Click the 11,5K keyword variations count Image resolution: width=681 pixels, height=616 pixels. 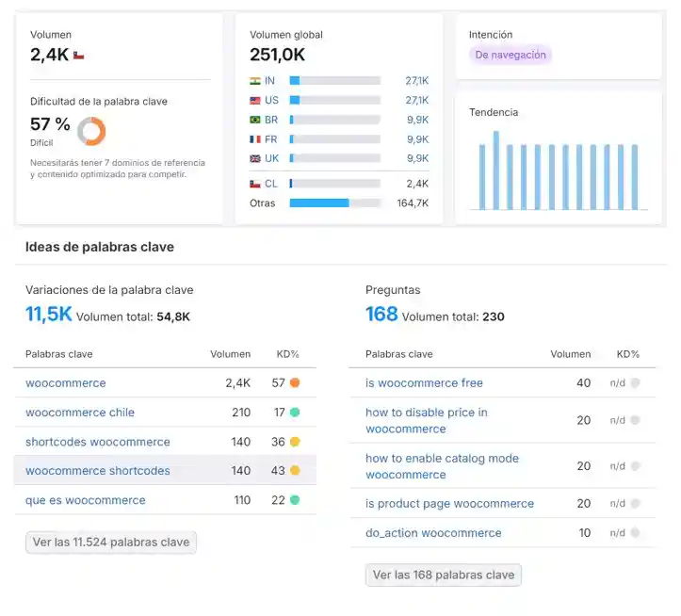(48, 315)
